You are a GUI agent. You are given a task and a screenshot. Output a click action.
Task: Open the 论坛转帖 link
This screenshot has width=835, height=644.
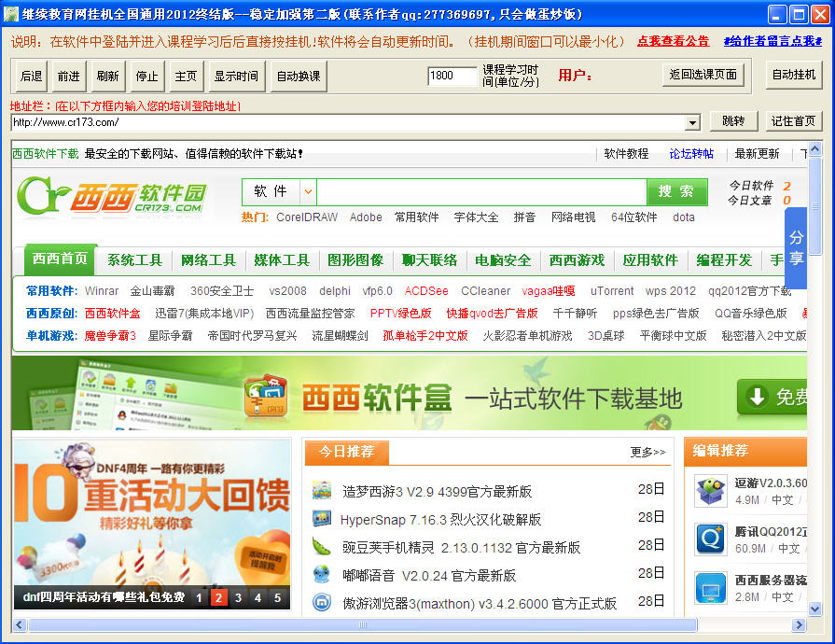(691, 154)
